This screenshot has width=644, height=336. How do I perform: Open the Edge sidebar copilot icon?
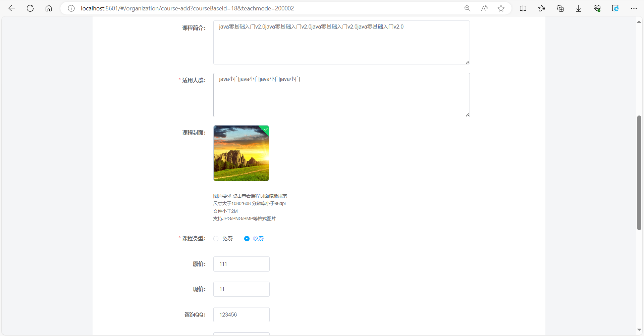(x=615, y=8)
